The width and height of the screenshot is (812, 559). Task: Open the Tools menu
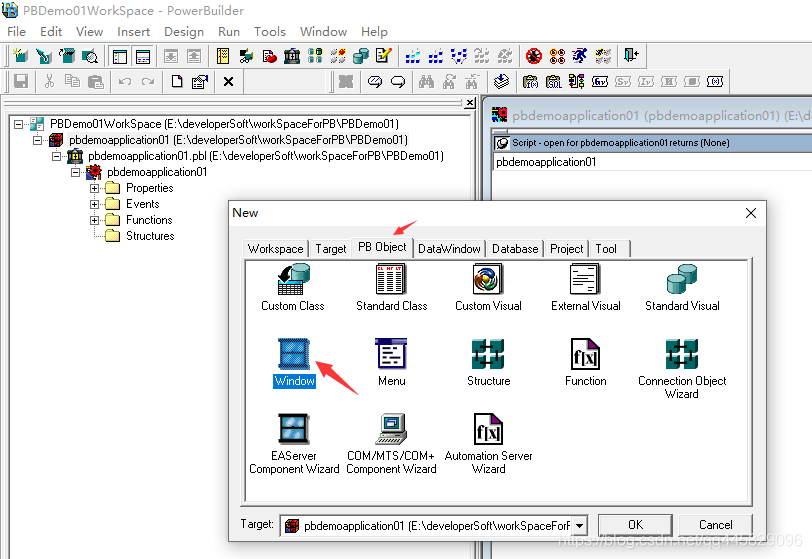[x=269, y=32]
